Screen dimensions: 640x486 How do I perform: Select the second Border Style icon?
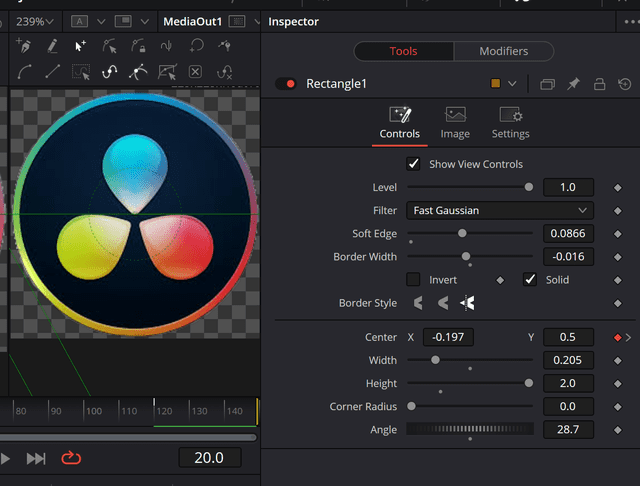tap(443, 303)
